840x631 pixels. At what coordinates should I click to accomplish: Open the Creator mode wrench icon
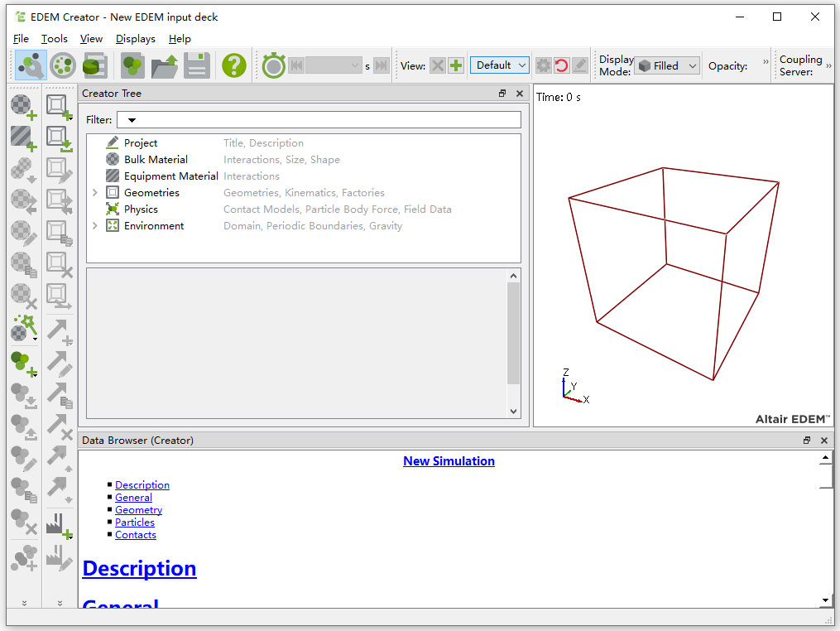(31, 65)
